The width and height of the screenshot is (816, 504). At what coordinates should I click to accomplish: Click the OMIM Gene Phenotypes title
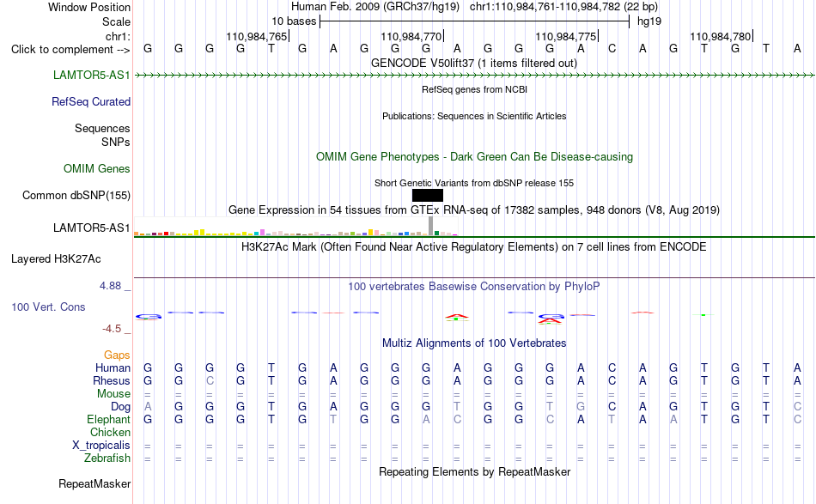tap(475, 157)
